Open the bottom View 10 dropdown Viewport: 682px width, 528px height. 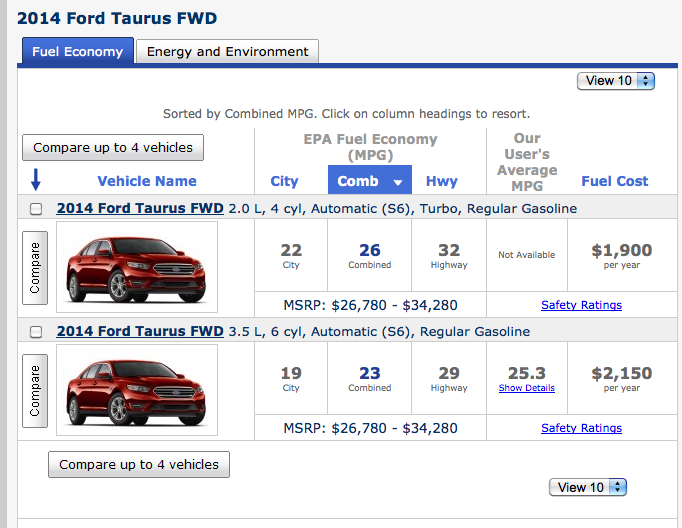pos(588,487)
